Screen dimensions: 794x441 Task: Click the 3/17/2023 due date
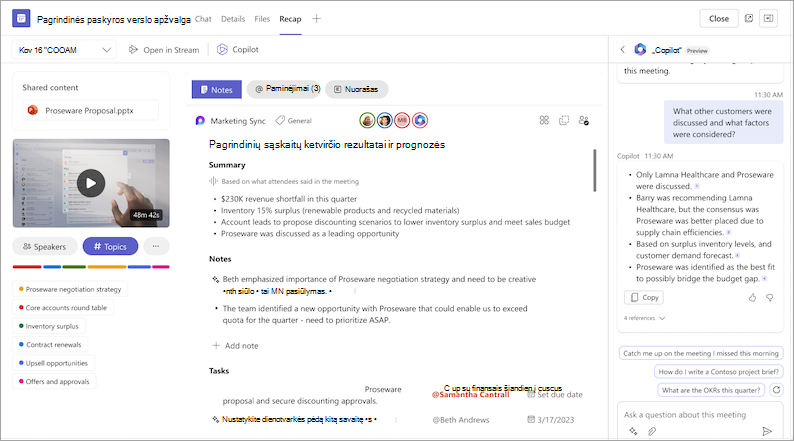click(551, 420)
